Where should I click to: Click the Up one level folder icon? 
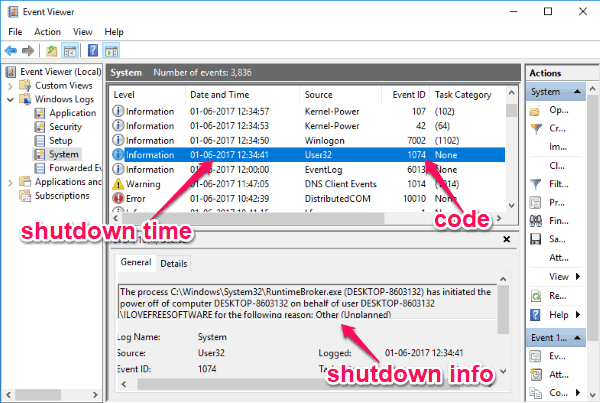click(51, 51)
